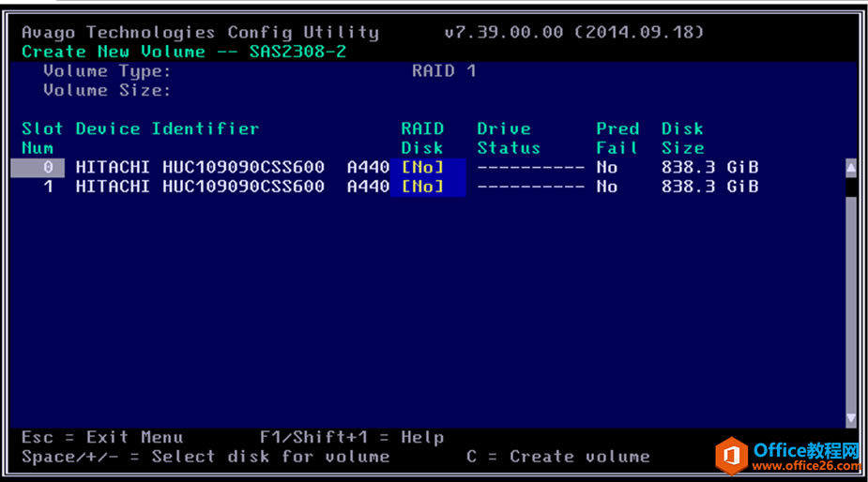Click version v7.39.00.00 (2014.09.18) text
Screen dimensions: 868x482
coord(574,32)
